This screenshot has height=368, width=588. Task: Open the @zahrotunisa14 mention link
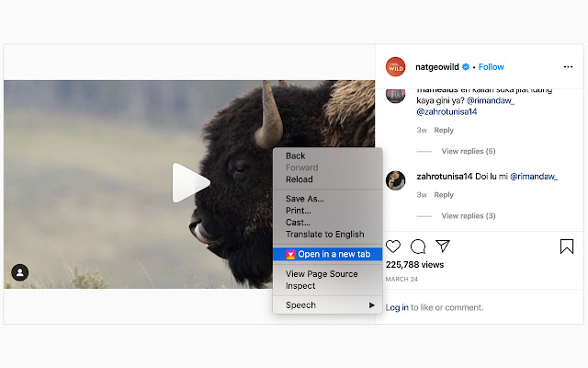click(x=447, y=111)
